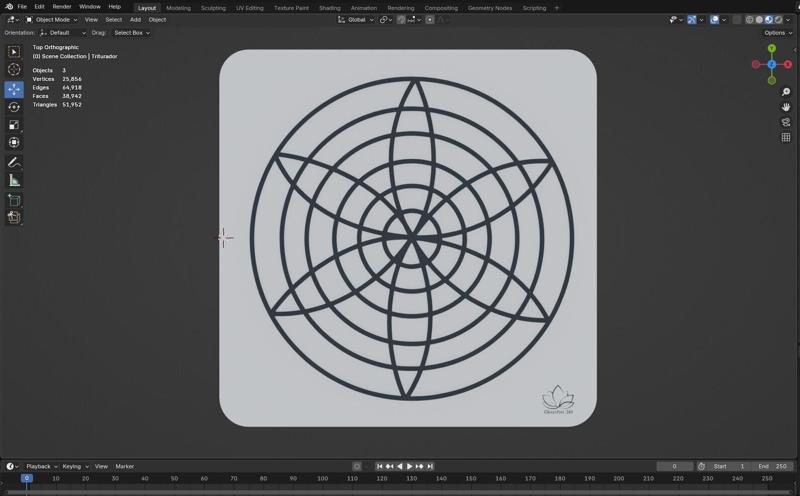
Task: Switch to the Modeling workspace tab
Action: tap(178, 8)
